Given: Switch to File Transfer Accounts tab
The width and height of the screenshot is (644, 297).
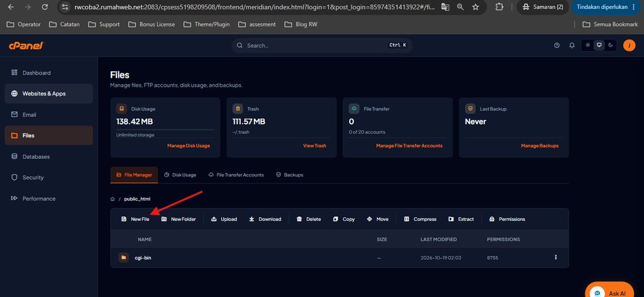Looking at the screenshot, I should [x=236, y=175].
